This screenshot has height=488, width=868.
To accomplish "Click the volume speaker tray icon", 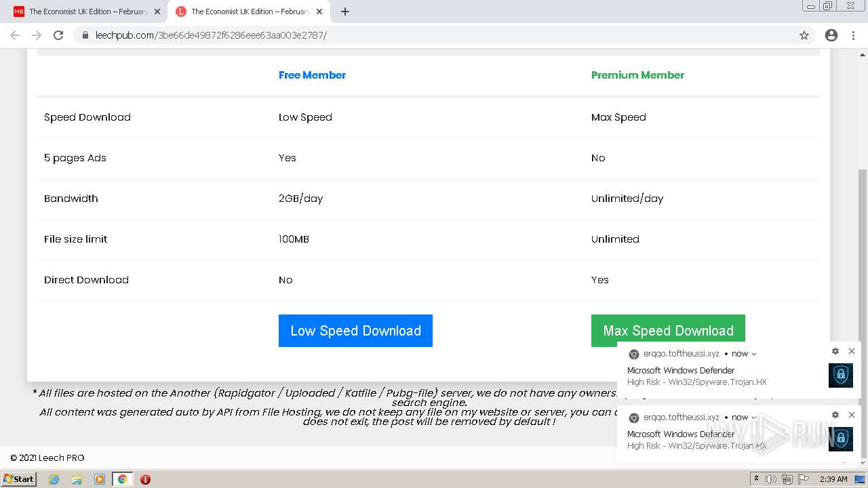I will point(771,479).
